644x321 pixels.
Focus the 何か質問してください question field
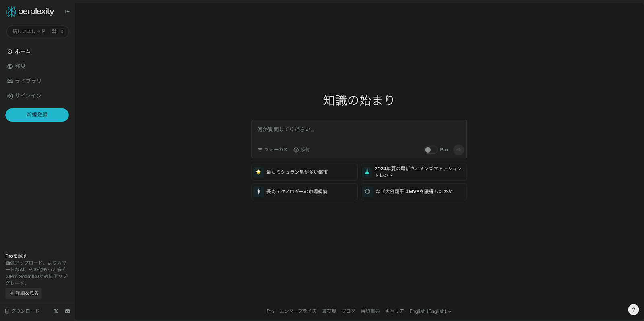(x=359, y=130)
